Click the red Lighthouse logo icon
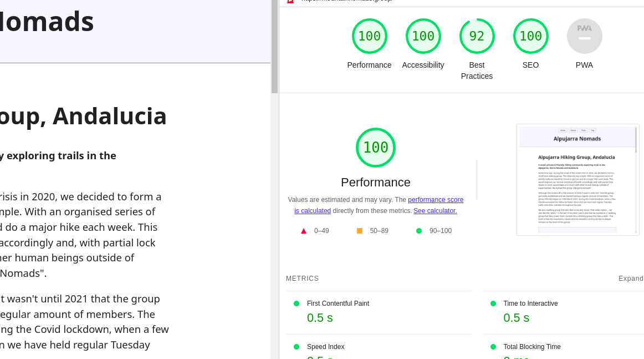Screen dimensions: 644x359 [290, 2]
